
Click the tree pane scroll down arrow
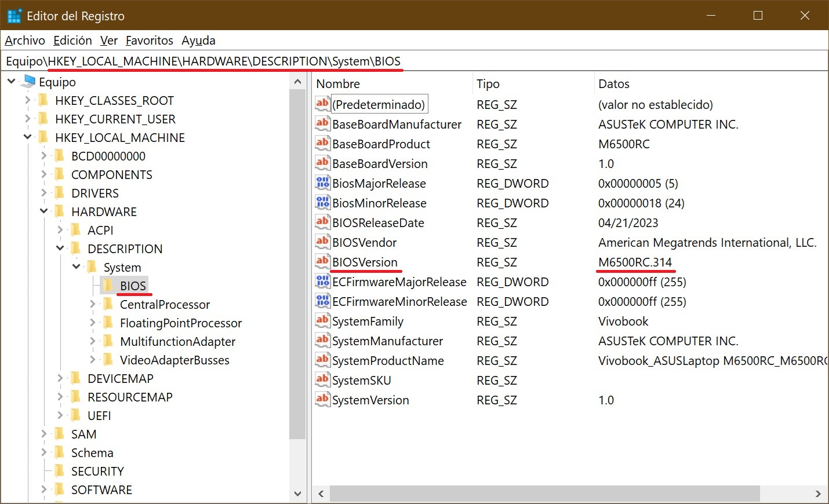point(297,494)
